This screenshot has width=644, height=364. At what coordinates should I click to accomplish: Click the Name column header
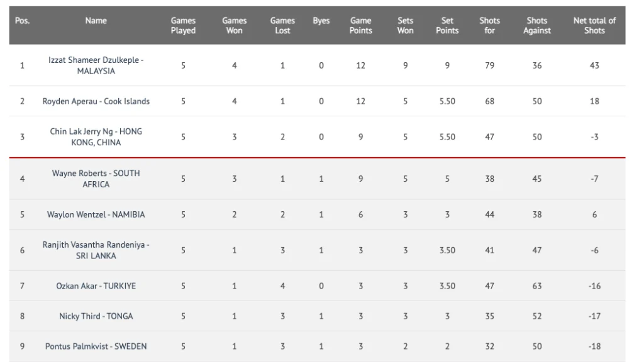(x=96, y=21)
